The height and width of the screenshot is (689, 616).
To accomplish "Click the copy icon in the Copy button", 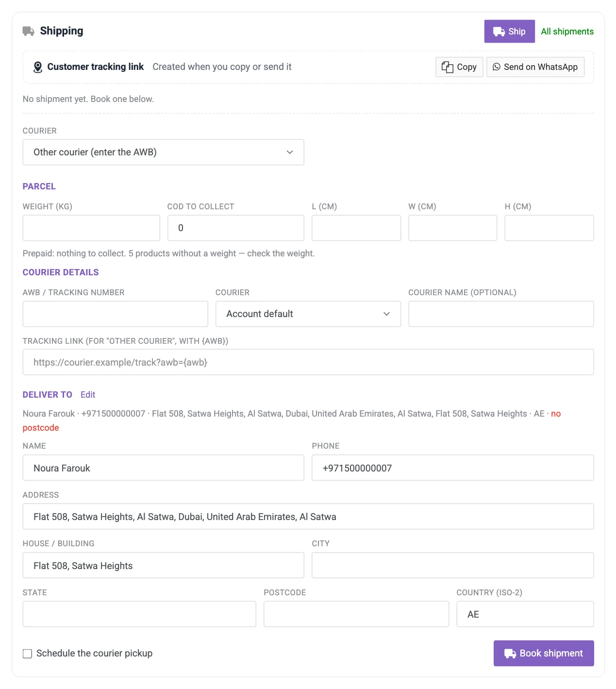I will pyautogui.click(x=447, y=67).
